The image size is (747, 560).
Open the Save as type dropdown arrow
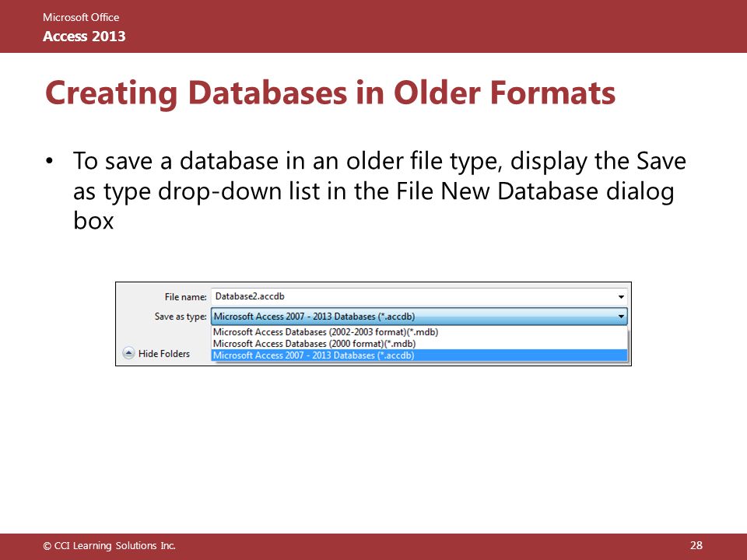(x=621, y=317)
